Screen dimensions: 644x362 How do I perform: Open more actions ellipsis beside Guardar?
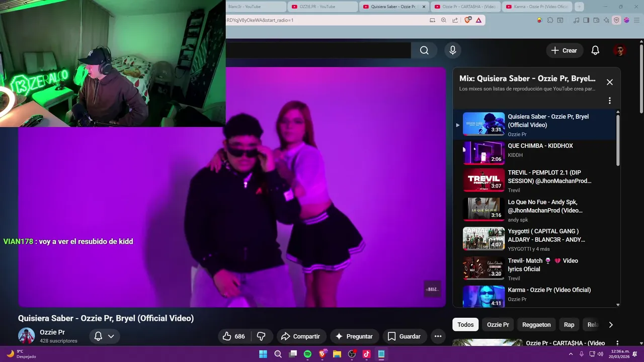click(438, 336)
